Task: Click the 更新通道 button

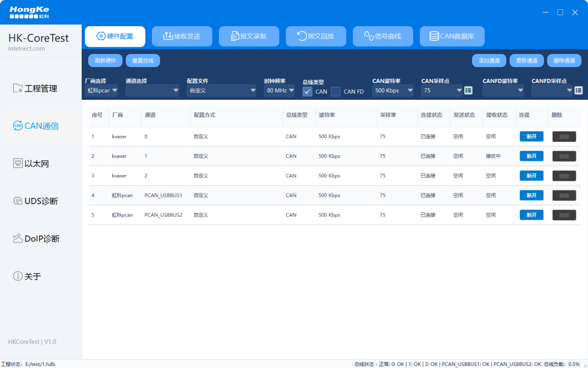Action: pos(526,61)
